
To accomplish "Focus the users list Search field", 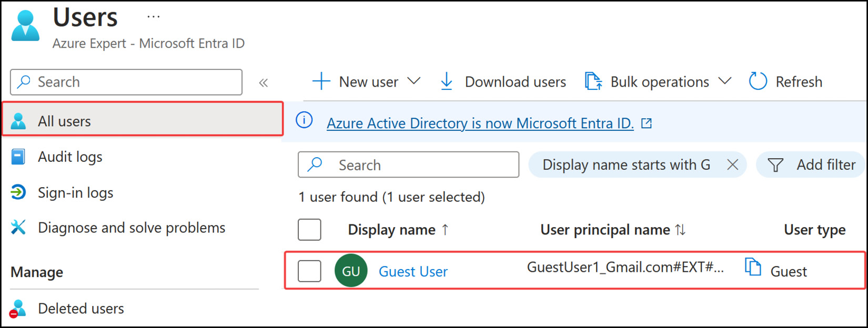I will pyautogui.click(x=408, y=165).
